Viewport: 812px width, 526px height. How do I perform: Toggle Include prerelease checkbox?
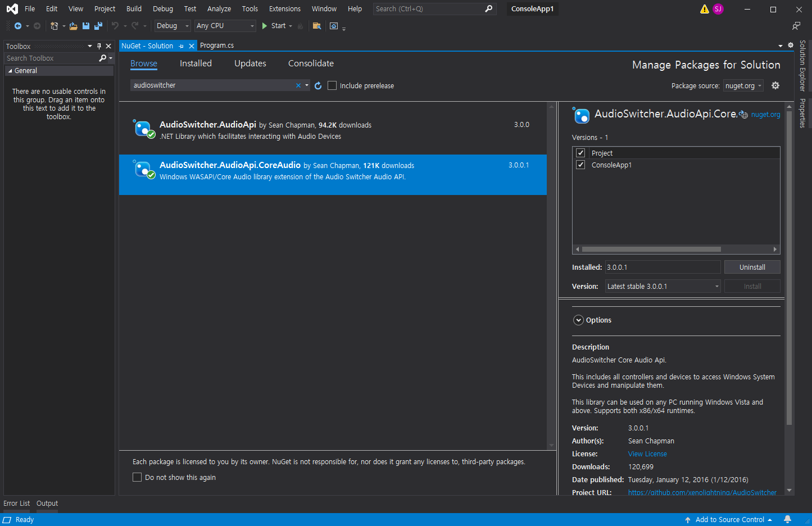point(332,85)
